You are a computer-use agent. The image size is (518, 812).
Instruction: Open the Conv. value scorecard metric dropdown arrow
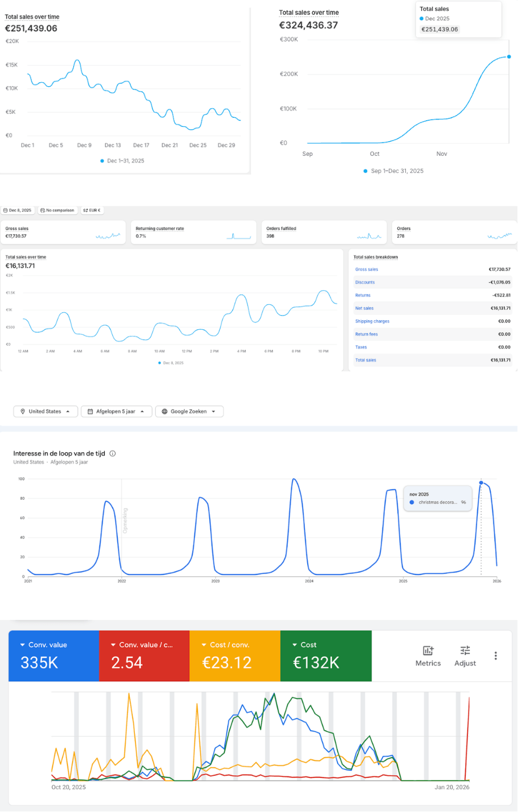[23, 645]
